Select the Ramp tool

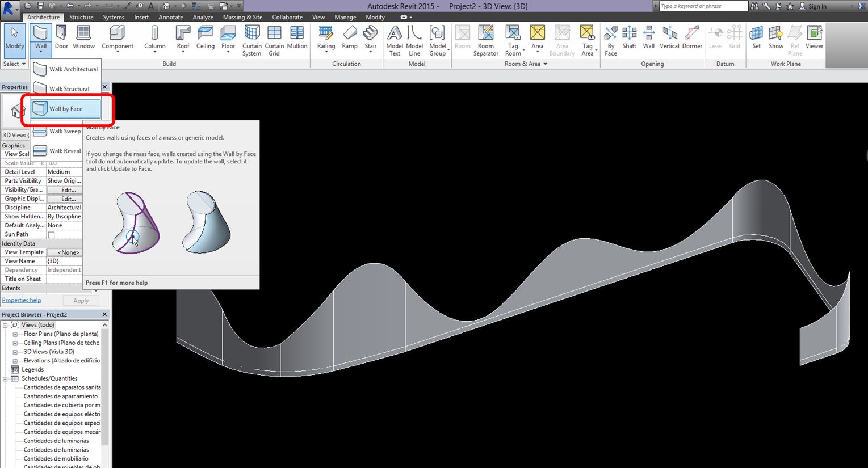coord(349,39)
